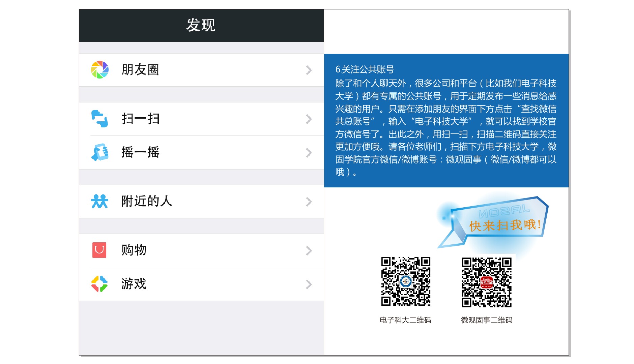Click the 发现 header title
The image size is (634, 364).
(x=201, y=25)
